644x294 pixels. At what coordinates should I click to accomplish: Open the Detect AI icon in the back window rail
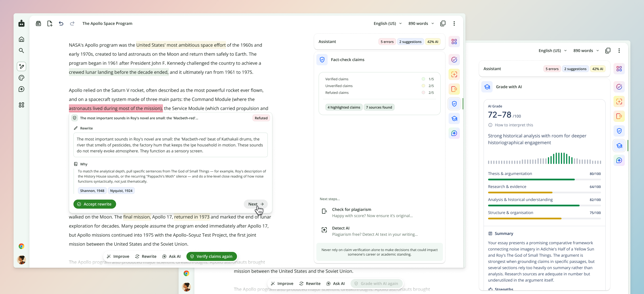click(x=619, y=101)
